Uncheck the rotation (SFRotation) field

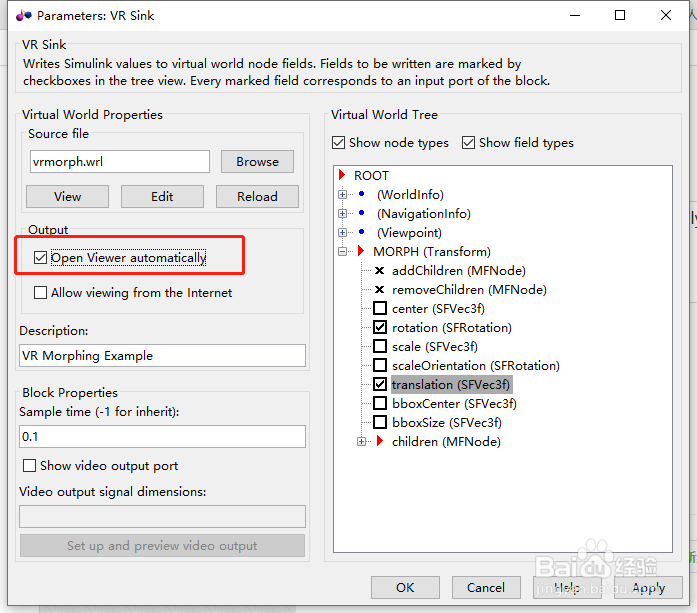(380, 327)
